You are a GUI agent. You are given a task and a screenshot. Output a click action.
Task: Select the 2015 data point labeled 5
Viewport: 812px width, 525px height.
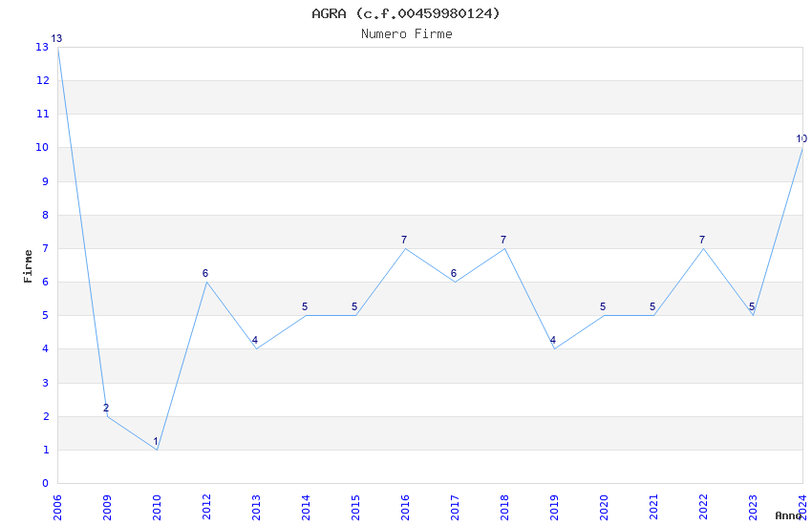click(x=355, y=316)
